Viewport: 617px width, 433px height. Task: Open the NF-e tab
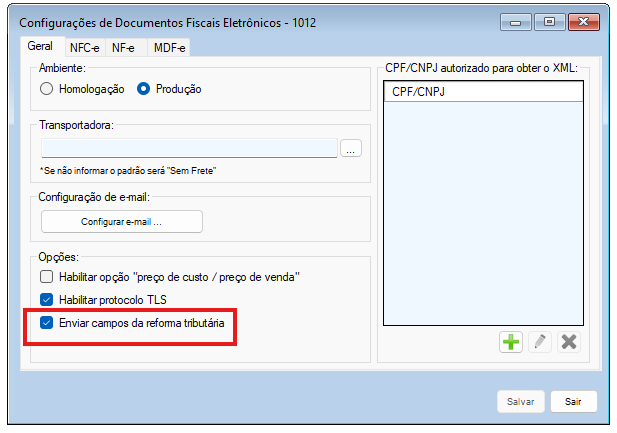124,47
